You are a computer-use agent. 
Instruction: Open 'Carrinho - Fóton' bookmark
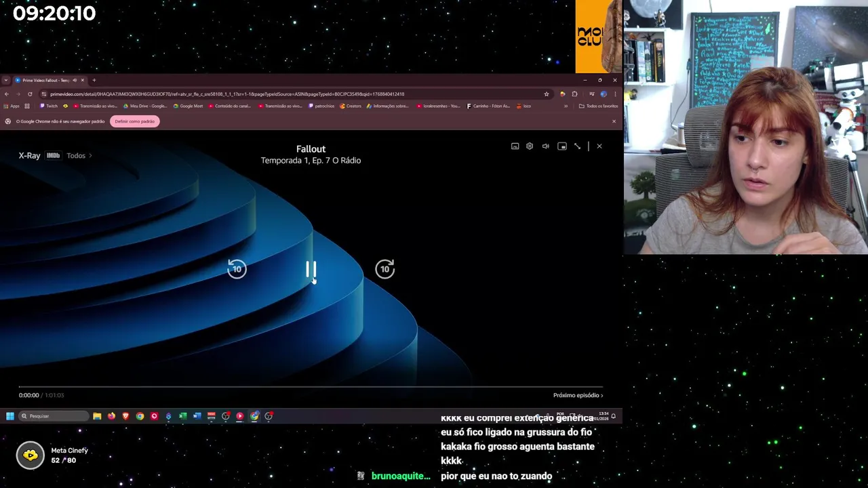[488, 106]
